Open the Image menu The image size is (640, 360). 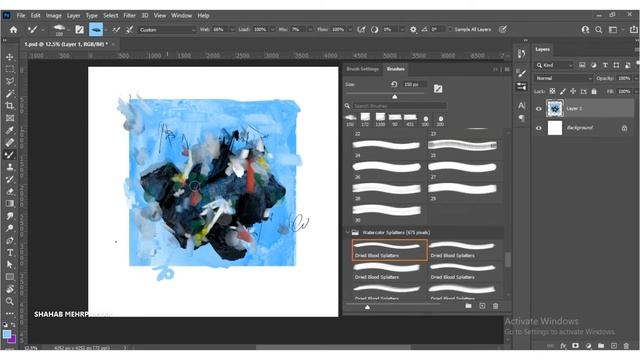pyautogui.click(x=53, y=16)
